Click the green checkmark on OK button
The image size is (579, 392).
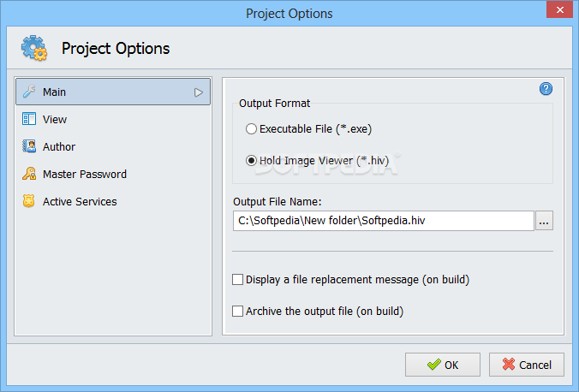pos(434,365)
